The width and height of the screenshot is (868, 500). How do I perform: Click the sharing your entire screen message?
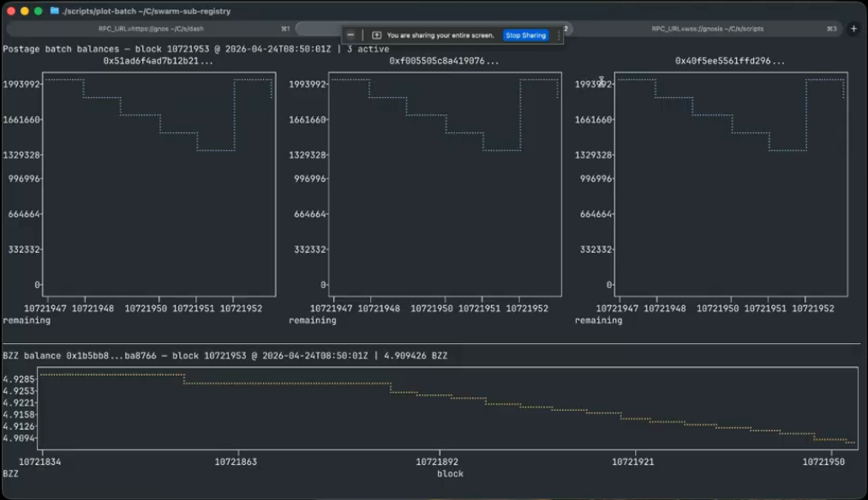tap(440, 35)
